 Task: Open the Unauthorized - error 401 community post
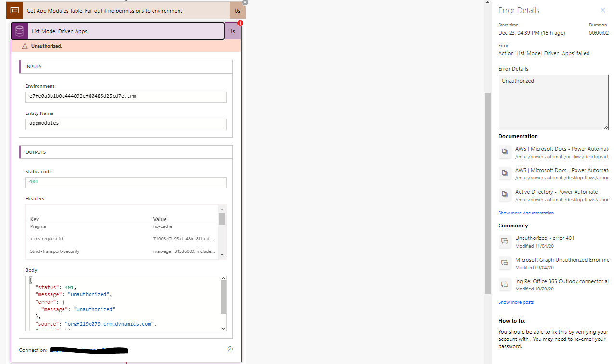coord(544,238)
